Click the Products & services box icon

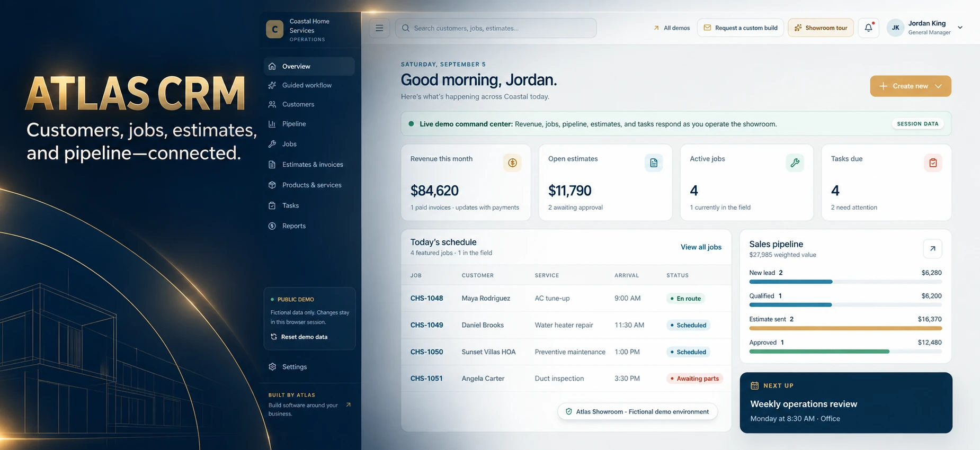272,185
